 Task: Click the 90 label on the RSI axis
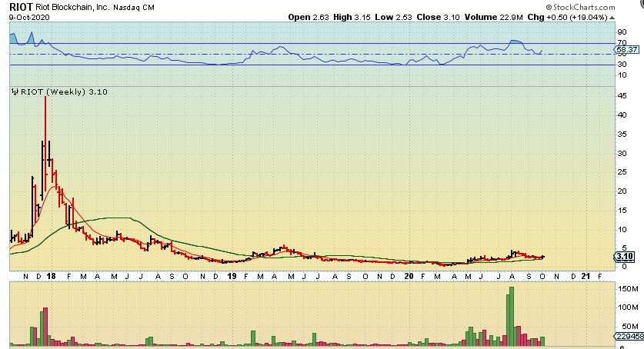point(622,32)
